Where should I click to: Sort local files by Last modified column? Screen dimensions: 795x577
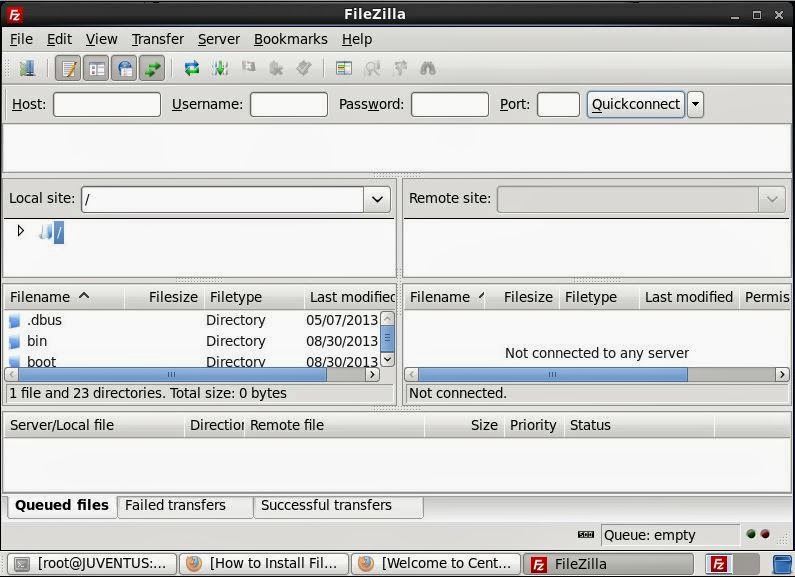[350, 297]
